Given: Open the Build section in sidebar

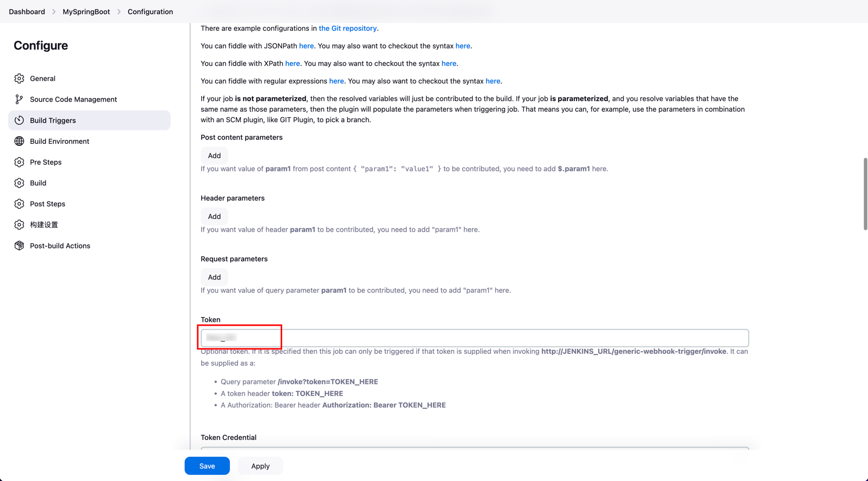Looking at the screenshot, I should click(38, 183).
